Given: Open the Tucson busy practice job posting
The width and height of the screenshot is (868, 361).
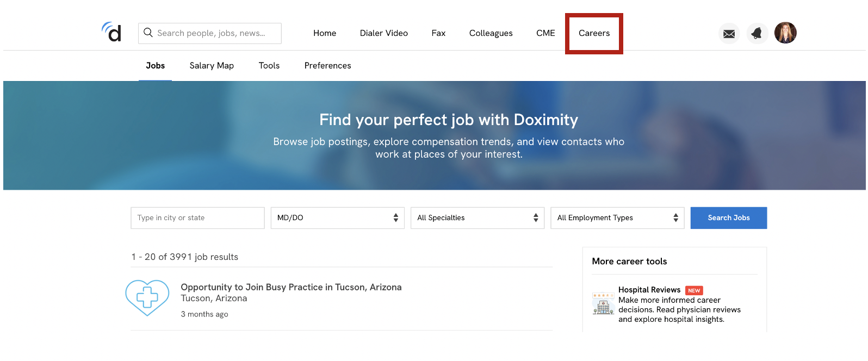Looking at the screenshot, I should (x=291, y=287).
